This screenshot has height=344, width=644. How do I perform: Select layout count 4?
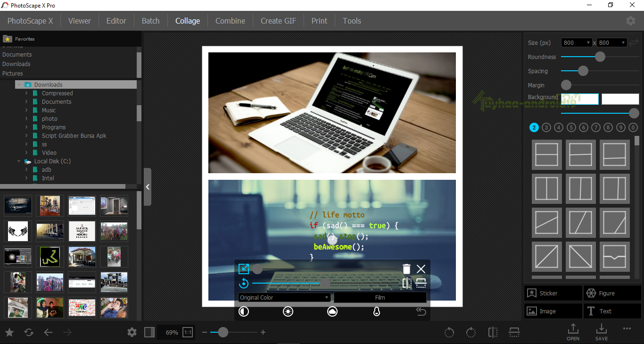pyautogui.click(x=559, y=127)
